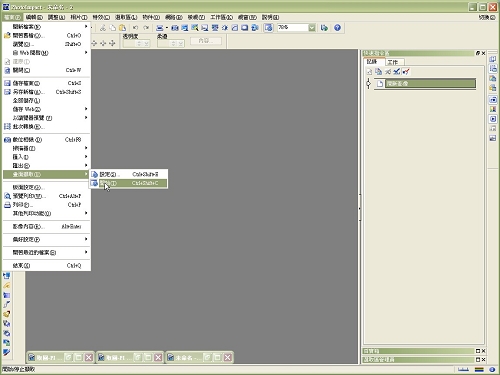Screen dimensions: 500x375
Task: Expand the 其他列印功能 submenu
Action: pos(47,213)
